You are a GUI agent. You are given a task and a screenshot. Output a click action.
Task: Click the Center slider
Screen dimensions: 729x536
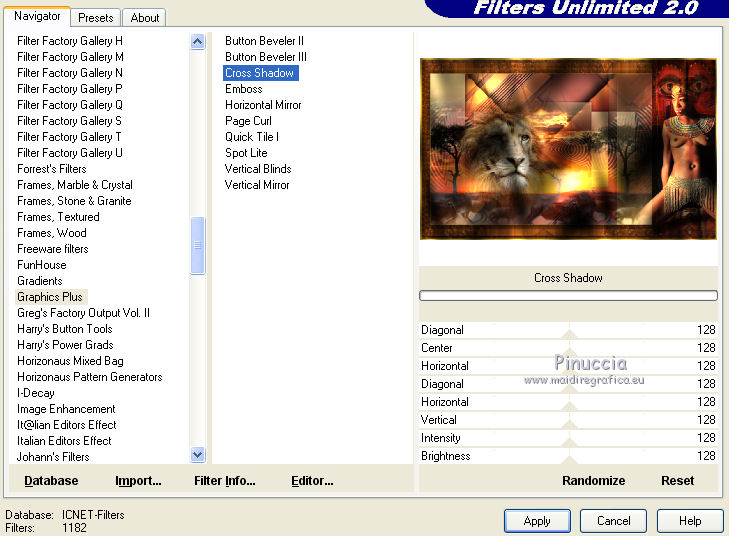click(x=569, y=348)
